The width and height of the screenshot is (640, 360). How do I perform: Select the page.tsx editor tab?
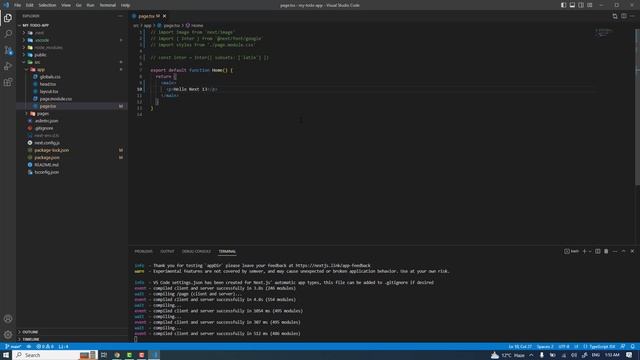(149, 16)
